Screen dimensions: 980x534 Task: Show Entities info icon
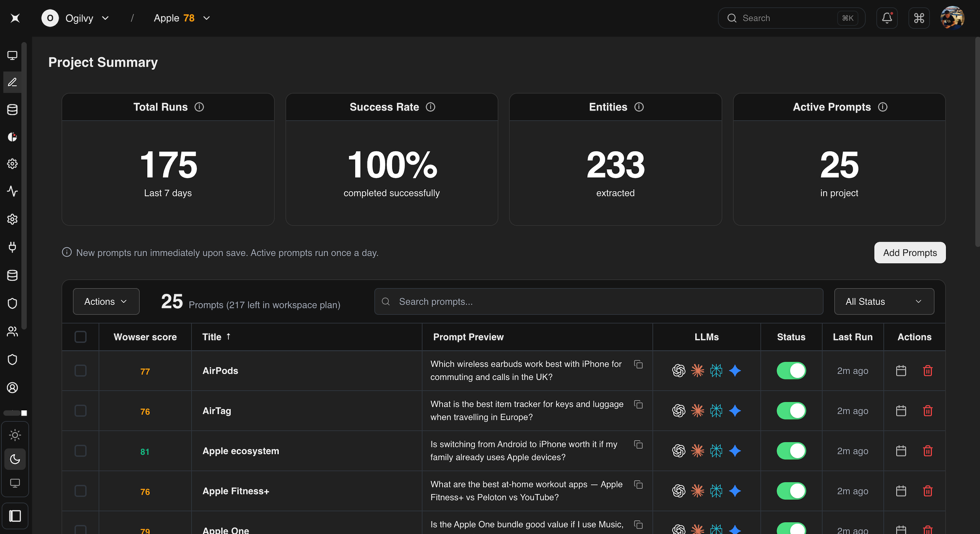click(639, 107)
